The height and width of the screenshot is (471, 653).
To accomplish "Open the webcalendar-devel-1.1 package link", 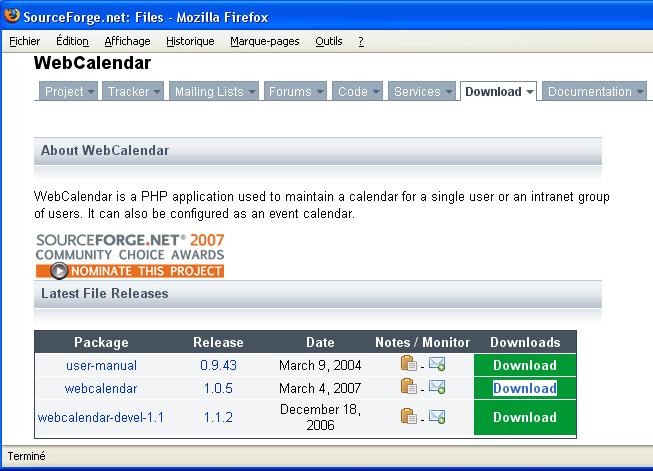I will pos(101,417).
